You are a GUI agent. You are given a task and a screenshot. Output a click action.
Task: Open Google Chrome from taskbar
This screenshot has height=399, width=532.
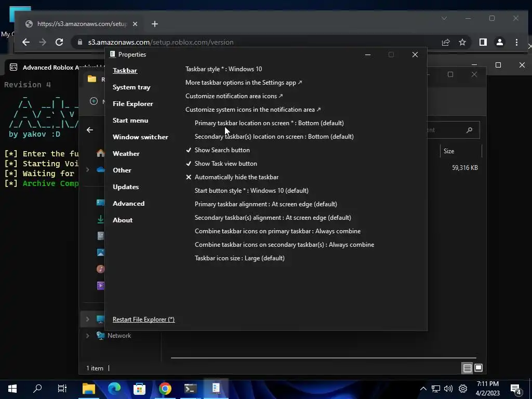(x=165, y=389)
